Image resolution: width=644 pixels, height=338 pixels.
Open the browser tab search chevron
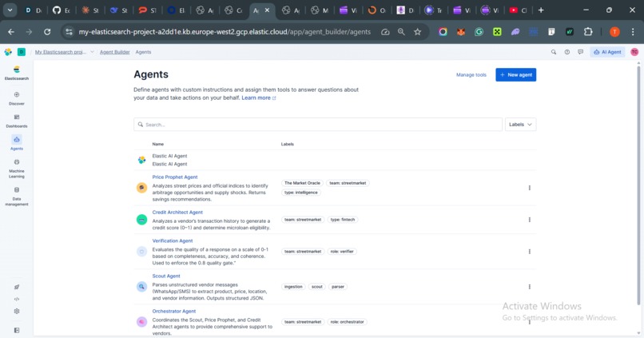point(10,10)
